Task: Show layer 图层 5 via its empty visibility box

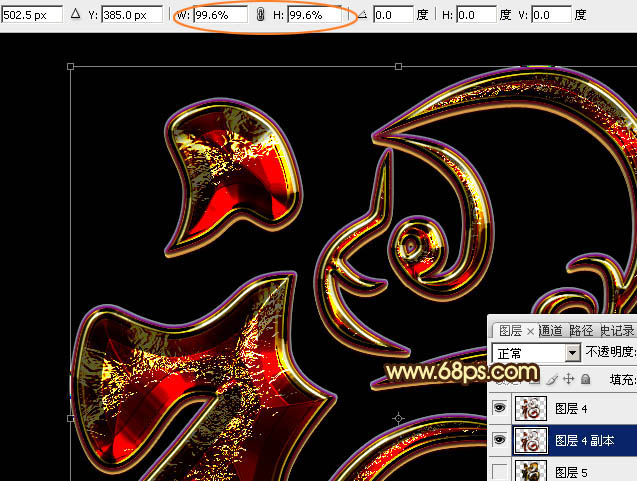Action: [x=500, y=472]
